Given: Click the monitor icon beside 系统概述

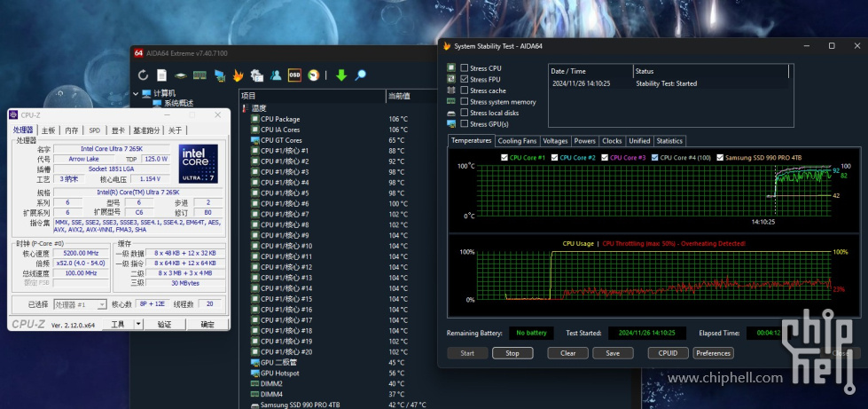Looking at the screenshot, I should point(157,103).
